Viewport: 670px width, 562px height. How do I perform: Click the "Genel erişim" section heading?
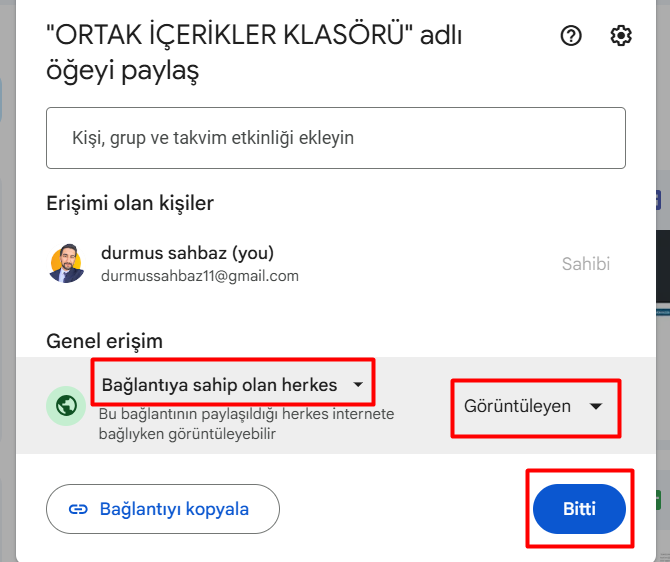(x=104, y=341)
